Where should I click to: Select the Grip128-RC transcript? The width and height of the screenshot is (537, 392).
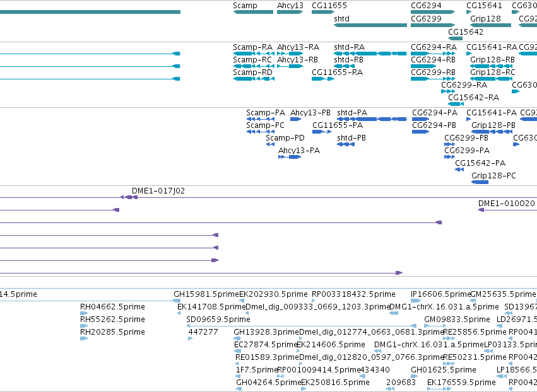(x=492, y=79)
